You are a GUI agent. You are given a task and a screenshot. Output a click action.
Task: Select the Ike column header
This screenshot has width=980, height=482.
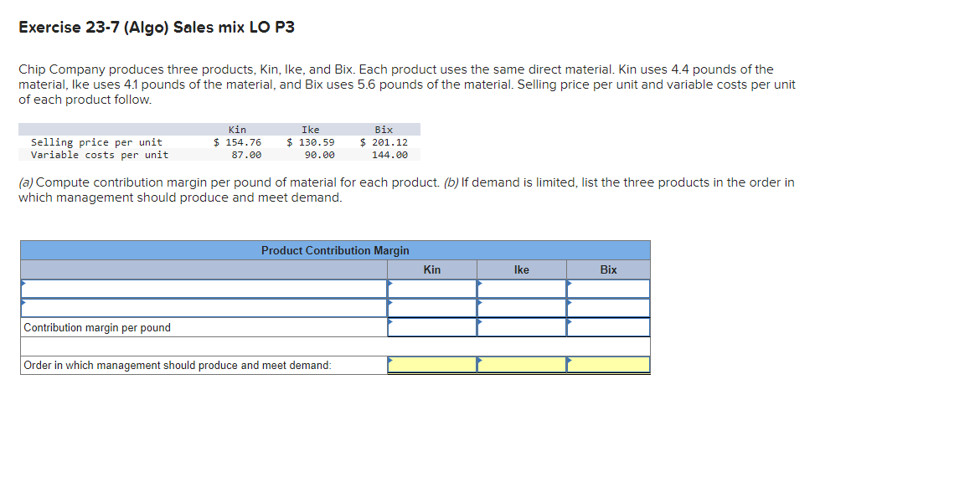521,269
